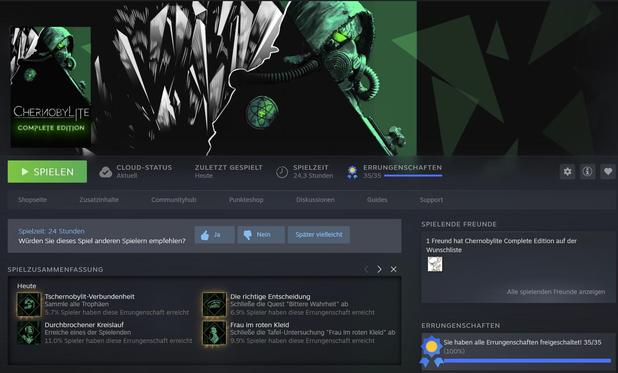Open Alle spielenden Freunde anzeigen link
Screen dimensions: 618x373
[x=556, y=292]
